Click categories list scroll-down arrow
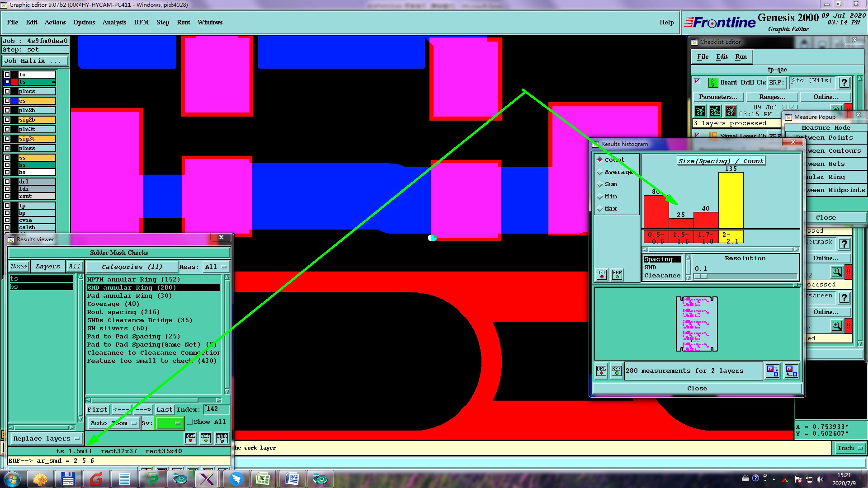Screen dimensions: 868x488 point(227,391)
